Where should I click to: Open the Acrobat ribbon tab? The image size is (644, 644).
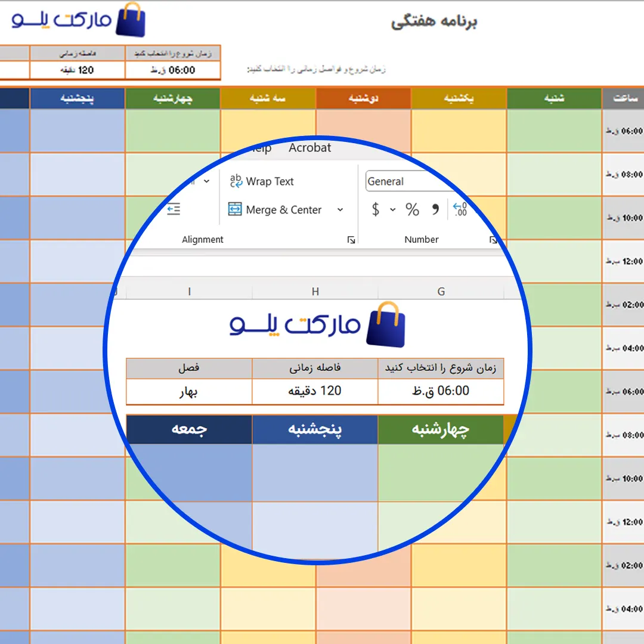(x=309, y=148)
